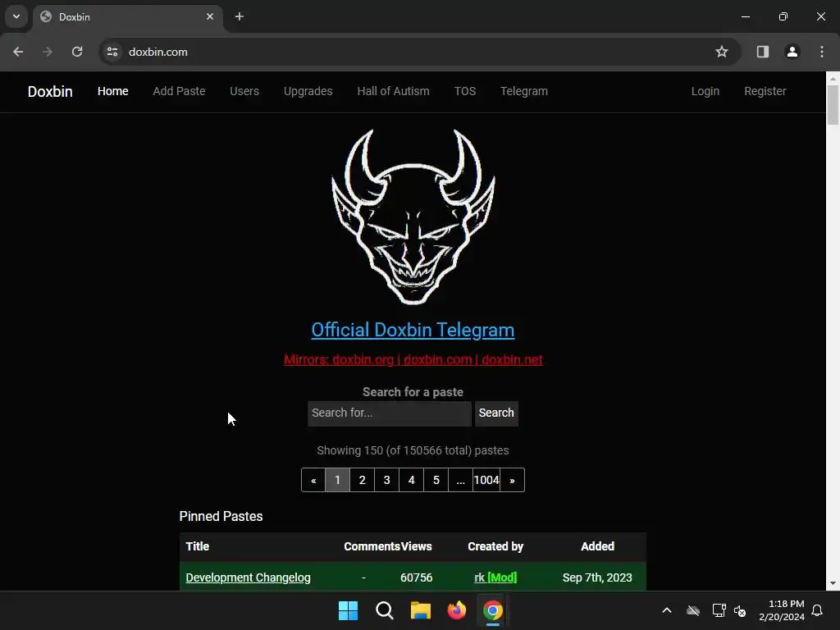Click the Added column header
This screenshot has width=840, height=630.
coord(597,546)
